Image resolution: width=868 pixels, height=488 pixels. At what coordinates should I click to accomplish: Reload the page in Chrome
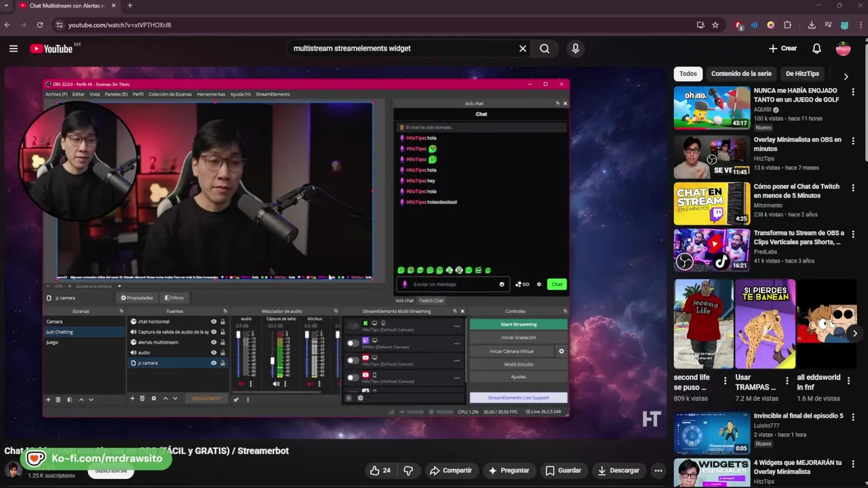[40, 25]
